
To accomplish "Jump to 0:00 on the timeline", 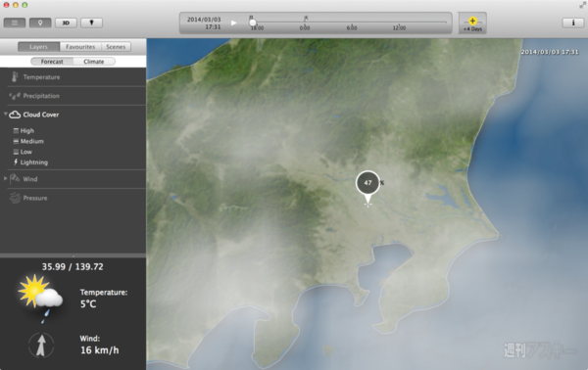I will [x=305, y=28].
